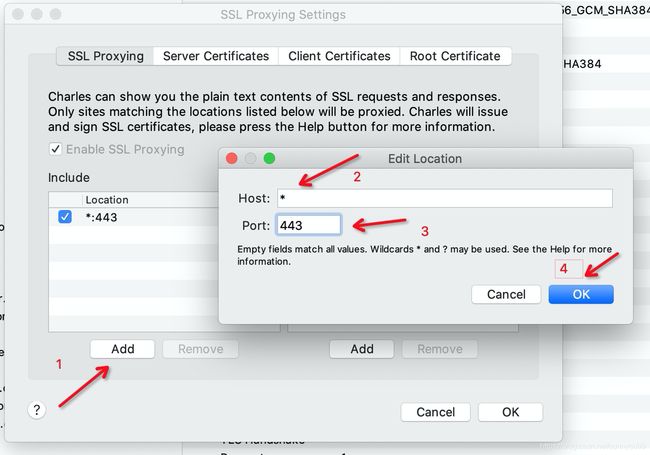Confirm Edit Location with OK

tap(581, 294)
